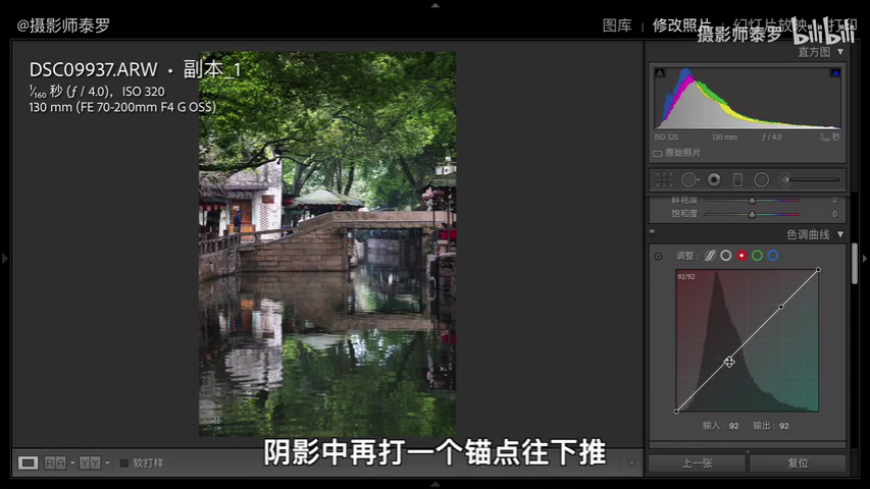Click the 130 mm histogram label

pos(724,137)
